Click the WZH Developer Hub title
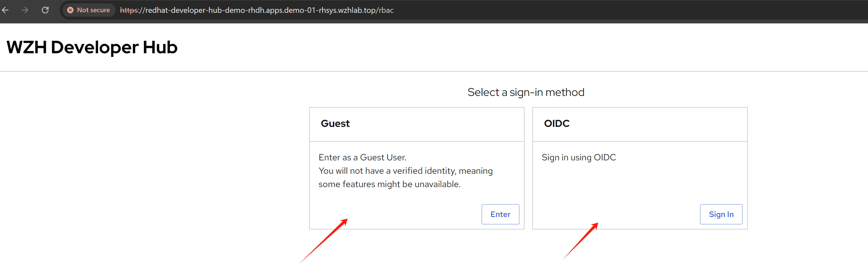The height and width of the screenshot is (273, 868). click(x=92, y=47)
